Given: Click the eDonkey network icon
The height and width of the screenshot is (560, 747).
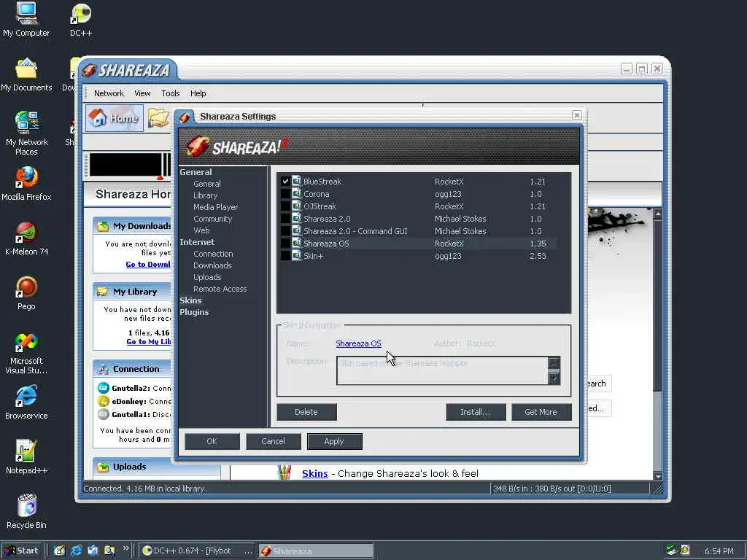Looking at the screenshot, I should (104, 402).
